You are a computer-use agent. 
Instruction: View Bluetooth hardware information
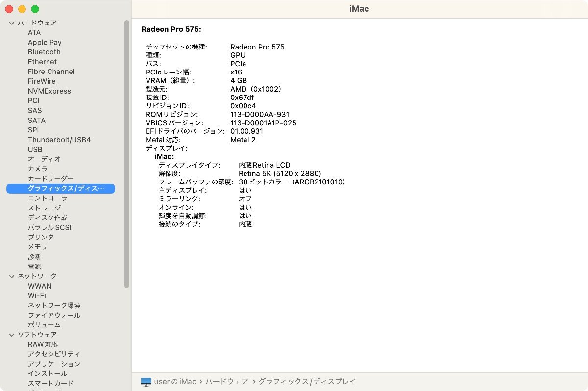[44, 52]
